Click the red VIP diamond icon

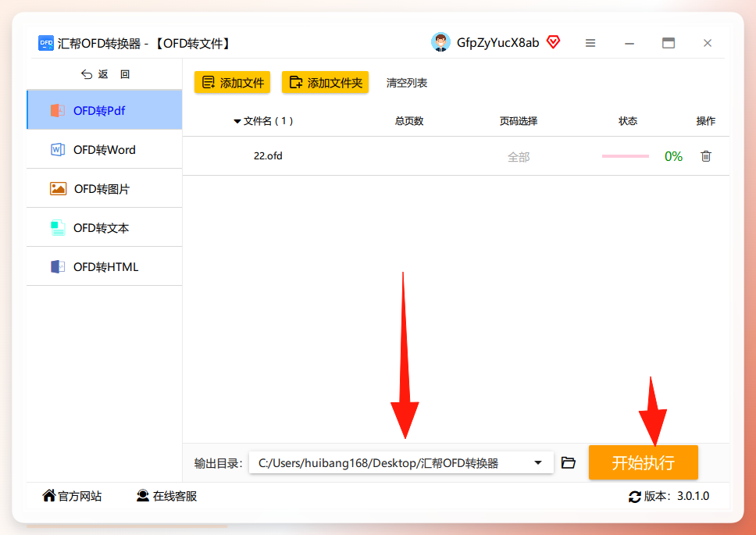click(x=554, y=42)
